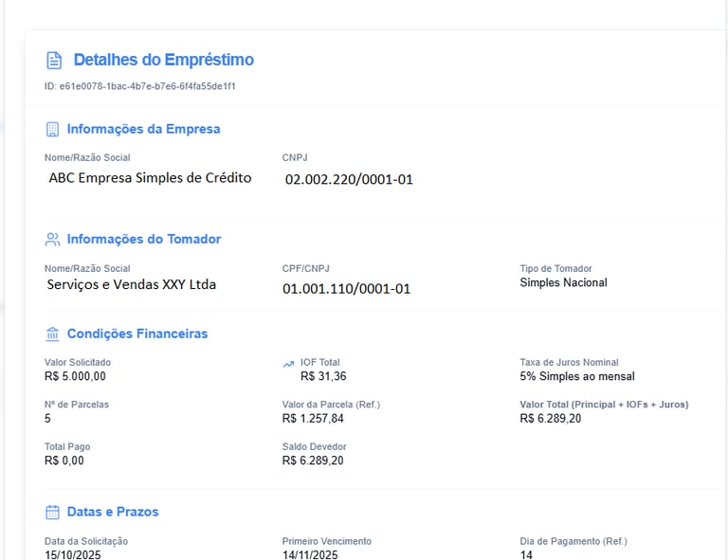Click the document icon beside Detalhes do Empréstimo
This screenshot has height=560, width=728.
tap(54, 61)
